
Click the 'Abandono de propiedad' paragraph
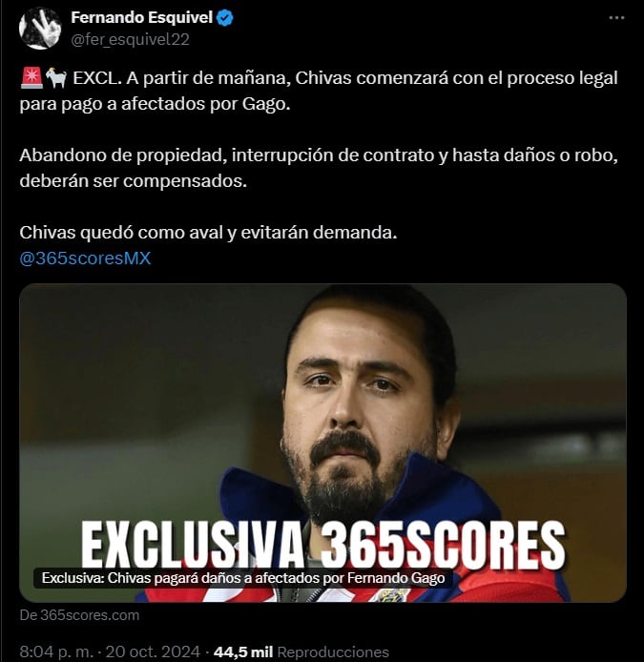click(x=319, y=168)
